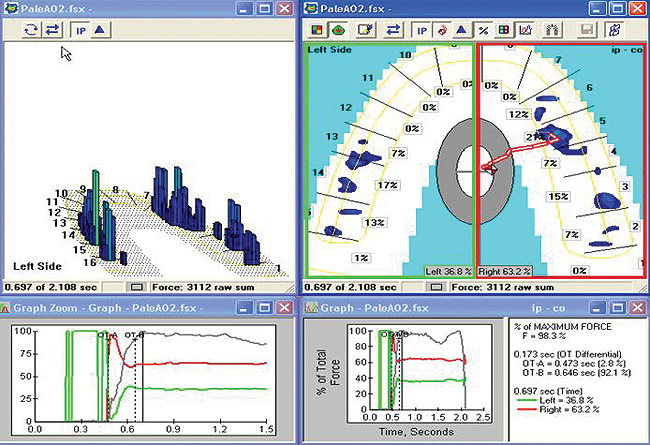This screenshot has width=650, height=445.
Task: Open the 3D window's title bar icon menu
Action: point(10,7)
